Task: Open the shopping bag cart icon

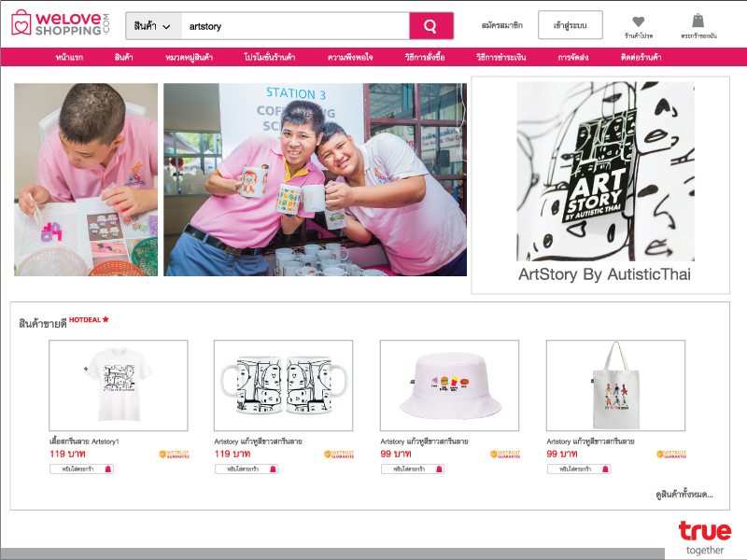Action: 698,27
